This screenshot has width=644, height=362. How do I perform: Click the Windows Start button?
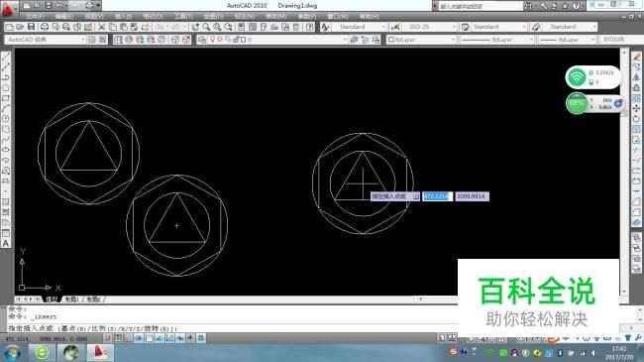coord(12,353)
